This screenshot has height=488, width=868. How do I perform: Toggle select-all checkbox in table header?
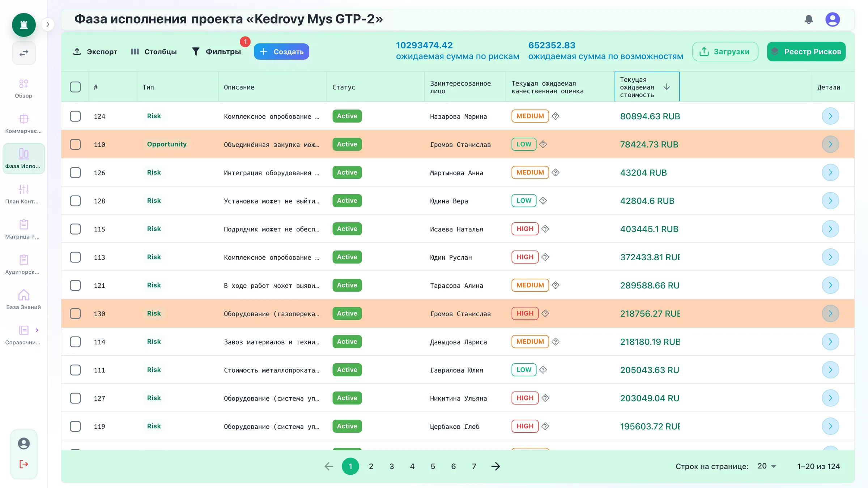(75, 87)
